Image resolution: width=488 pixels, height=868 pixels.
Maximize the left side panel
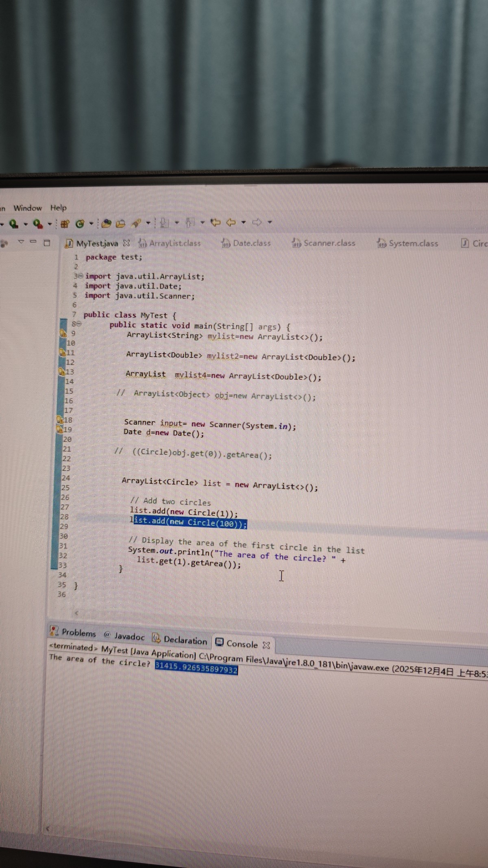pos(47,243)
